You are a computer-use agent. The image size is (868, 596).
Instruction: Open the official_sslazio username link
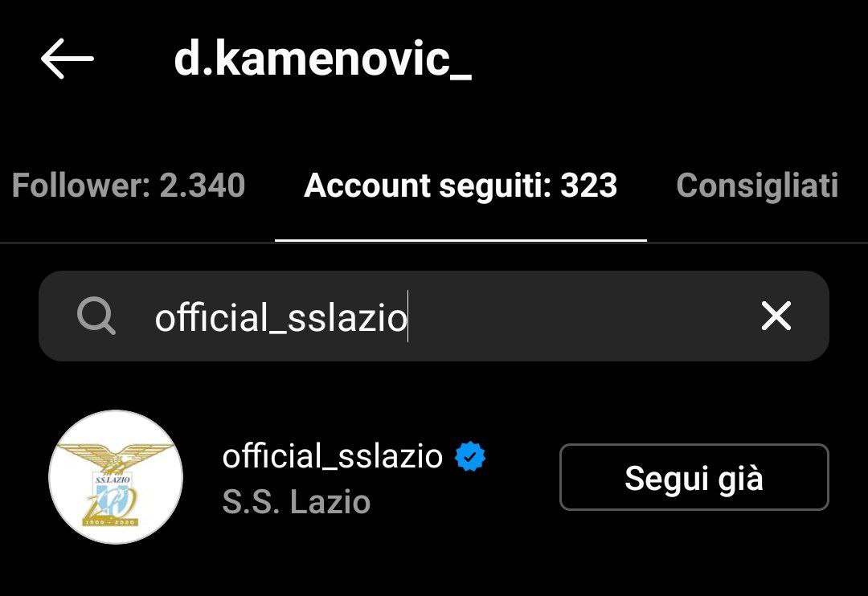(332, 456)
